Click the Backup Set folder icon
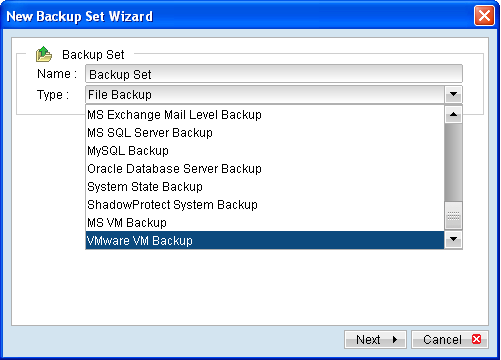The height and width of the screenshot is (360, 501). (x=44, y=54)
